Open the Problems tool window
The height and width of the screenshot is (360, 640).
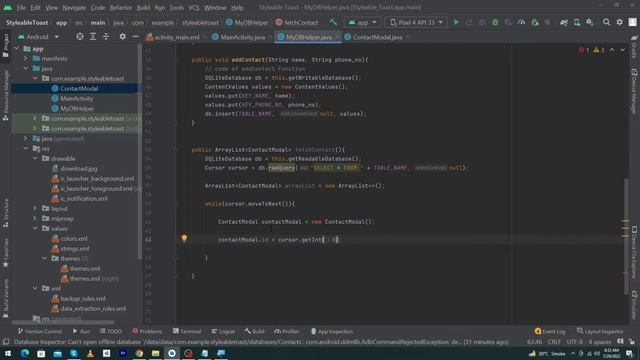(147, 331)
